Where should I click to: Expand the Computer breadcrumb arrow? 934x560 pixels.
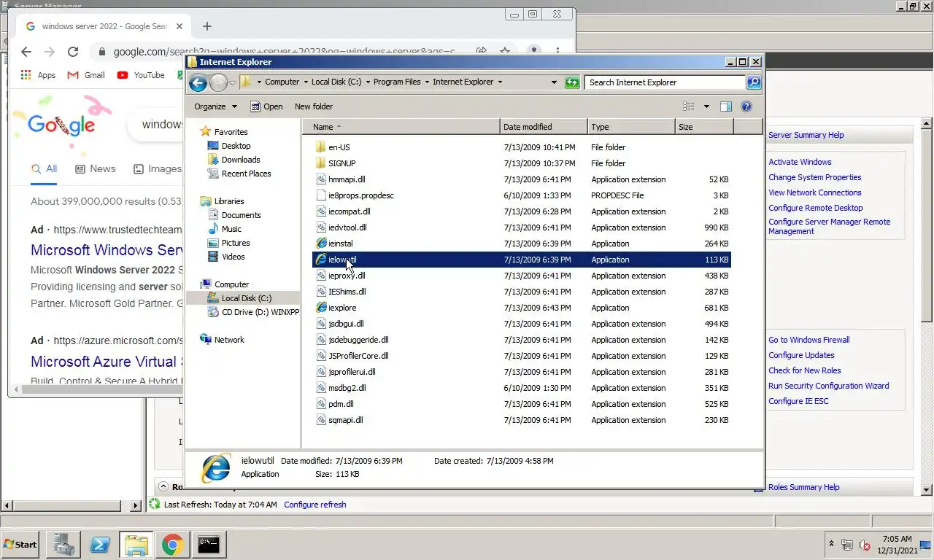tap(306, 82)
